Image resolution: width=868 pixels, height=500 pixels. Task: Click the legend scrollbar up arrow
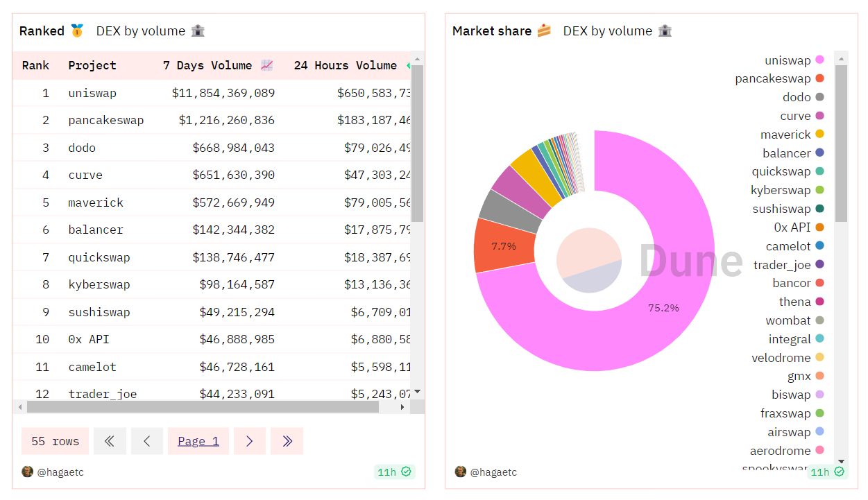point(841,58)
